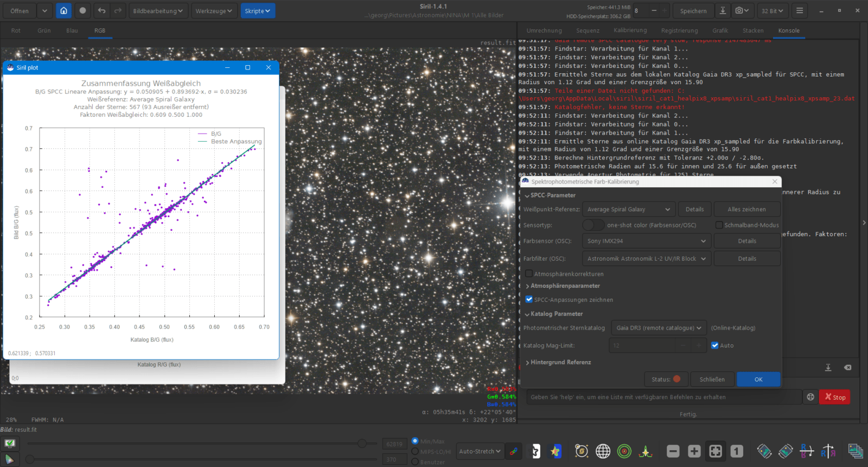Click the undo arrow icon

tap(101, 11)
